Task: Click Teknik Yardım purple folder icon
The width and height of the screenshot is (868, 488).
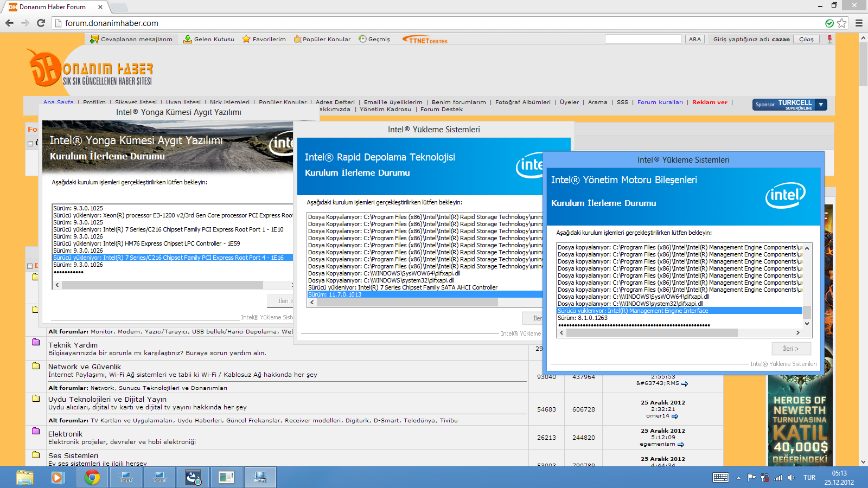Action: coord(36,342)
